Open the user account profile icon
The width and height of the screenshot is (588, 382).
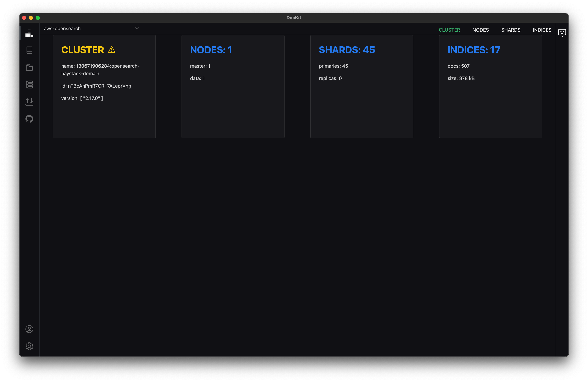(x=29, y=329)
